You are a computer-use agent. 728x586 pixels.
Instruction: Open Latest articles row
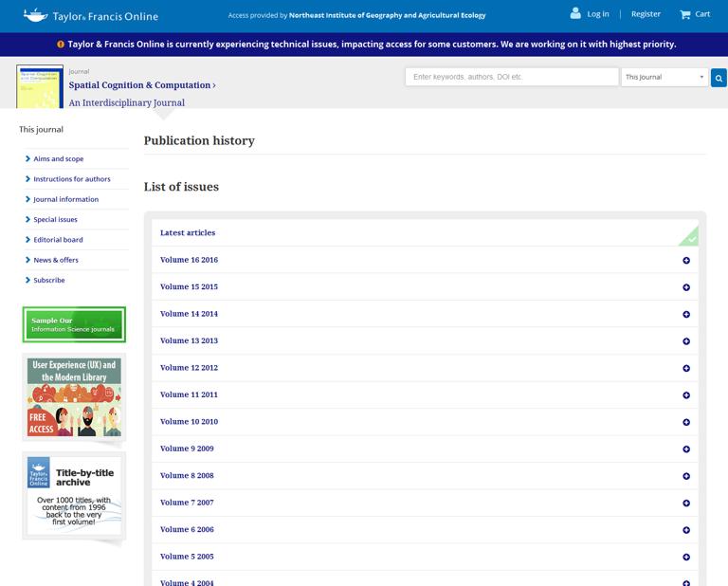[x=188, y=233]
